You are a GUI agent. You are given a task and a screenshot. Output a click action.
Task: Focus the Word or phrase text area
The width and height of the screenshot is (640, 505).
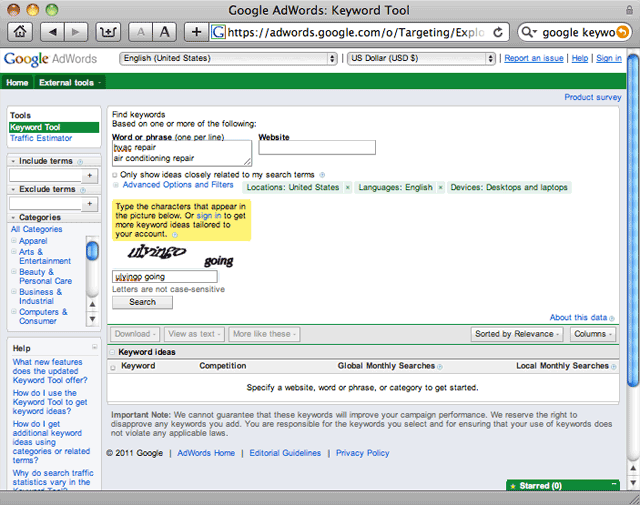[182, 153]
